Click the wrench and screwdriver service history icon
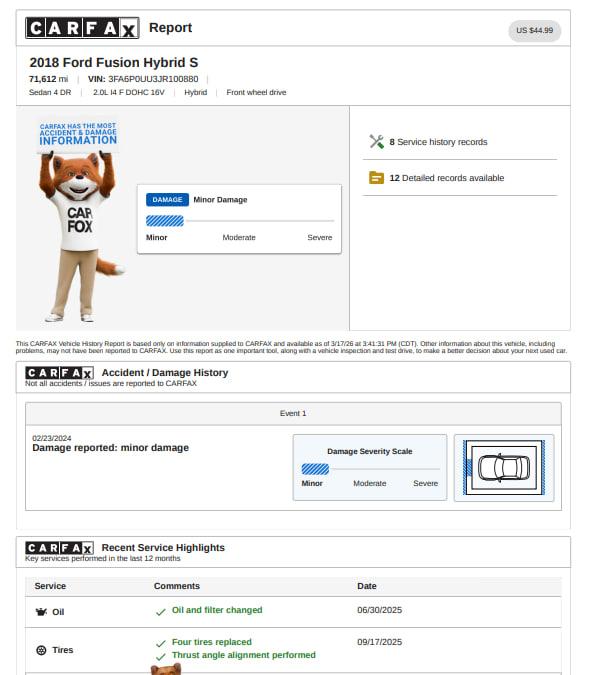The height and width of the screenshot is (675, 593). click(x=377, y=142)
